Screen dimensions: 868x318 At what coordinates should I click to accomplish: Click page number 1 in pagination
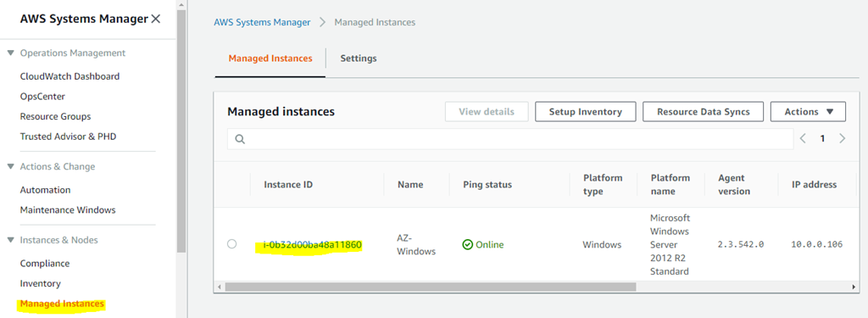(822, 138)
